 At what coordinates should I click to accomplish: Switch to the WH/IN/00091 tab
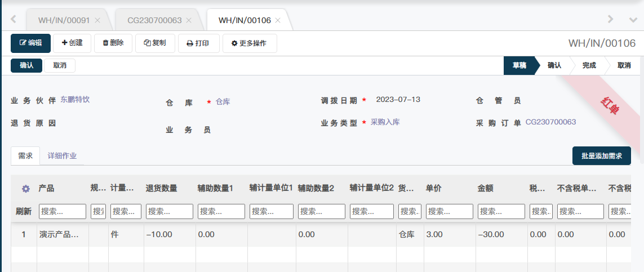(64, 20)
